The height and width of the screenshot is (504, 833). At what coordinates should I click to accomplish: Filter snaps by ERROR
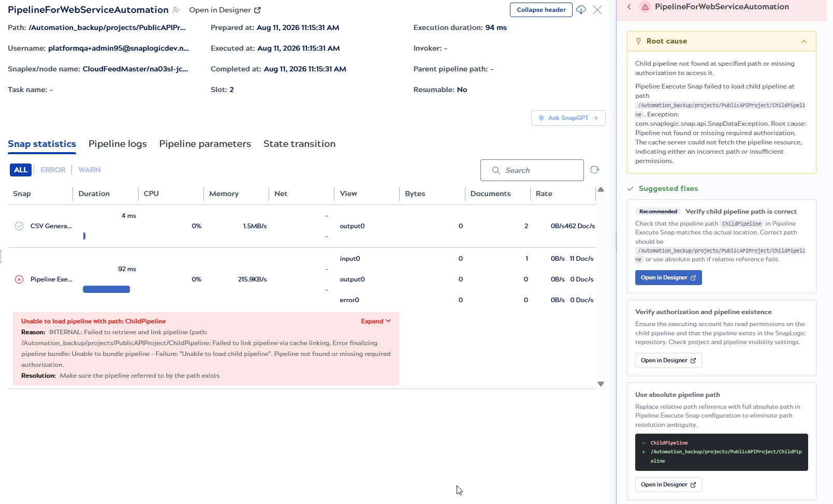click(x=53, y=170)
